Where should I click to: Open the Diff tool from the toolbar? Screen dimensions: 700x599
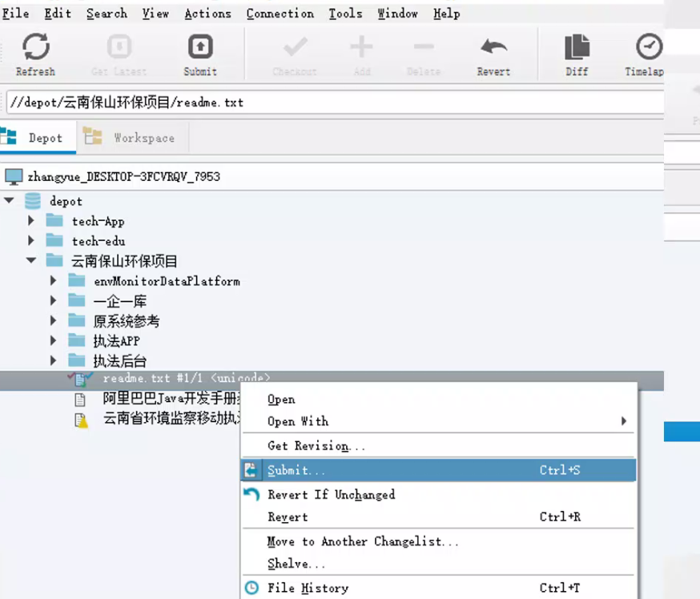pyautogui.click(x=576, y=46)
